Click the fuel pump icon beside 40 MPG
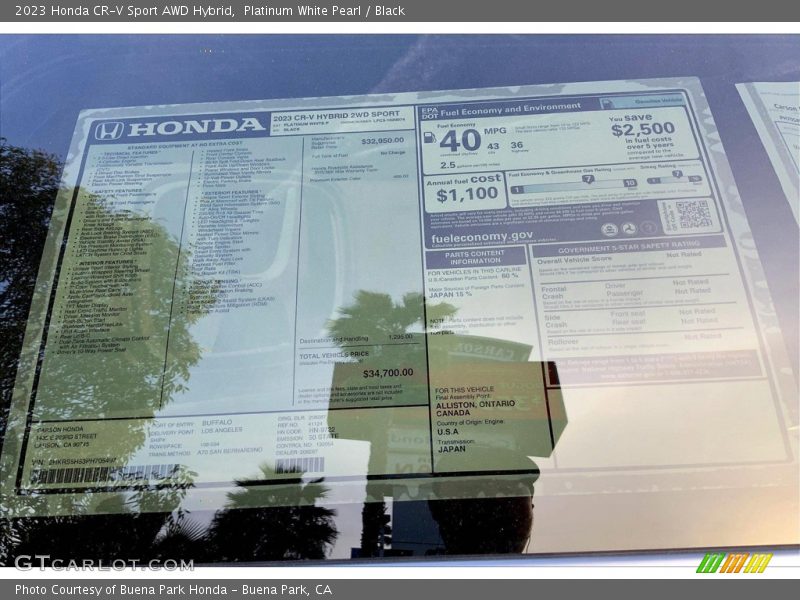This screenshot has height=600, width=800. (430, 138)
